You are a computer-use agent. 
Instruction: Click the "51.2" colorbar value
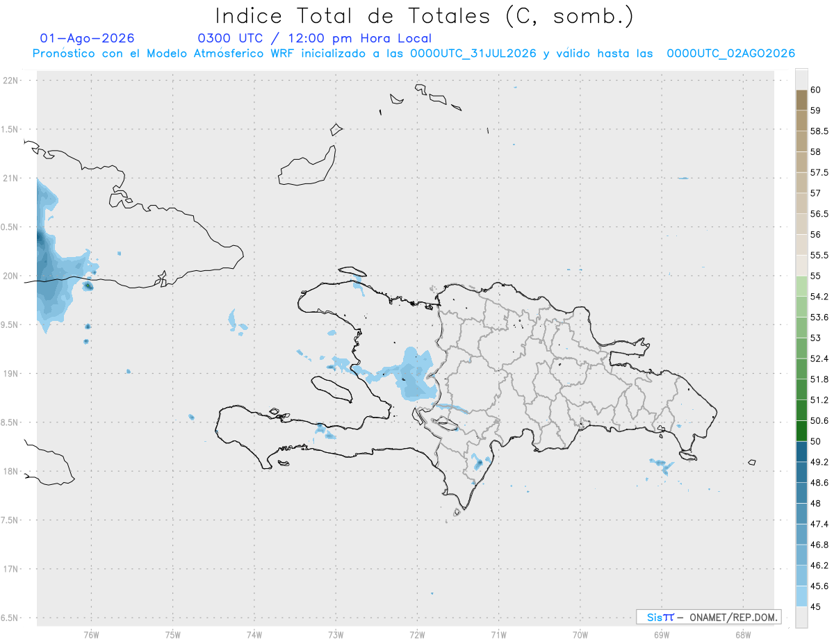(x=819, y=400)
